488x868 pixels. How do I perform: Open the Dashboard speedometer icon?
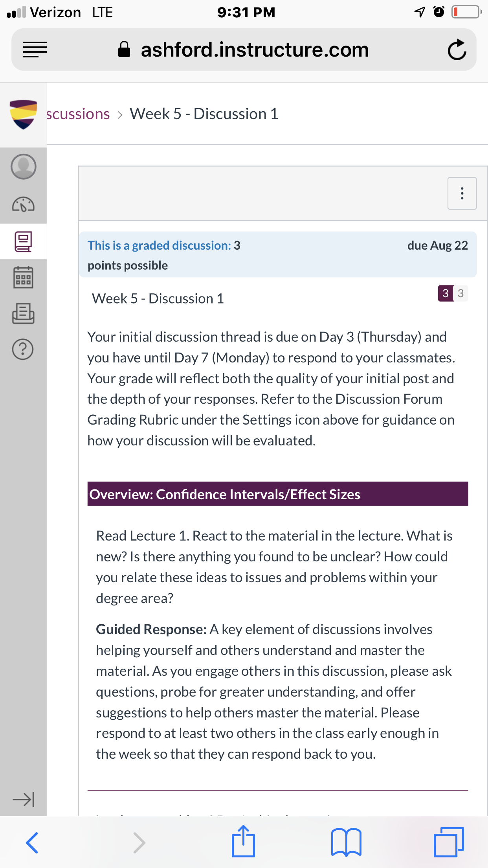(23, 204)
